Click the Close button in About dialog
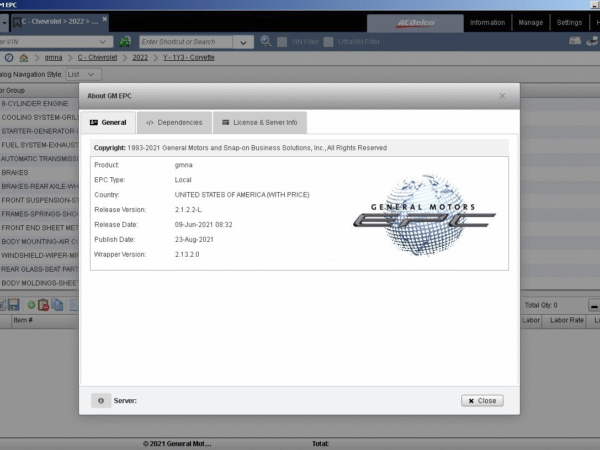This screenshot has height=450, width=600. point(482,401)
